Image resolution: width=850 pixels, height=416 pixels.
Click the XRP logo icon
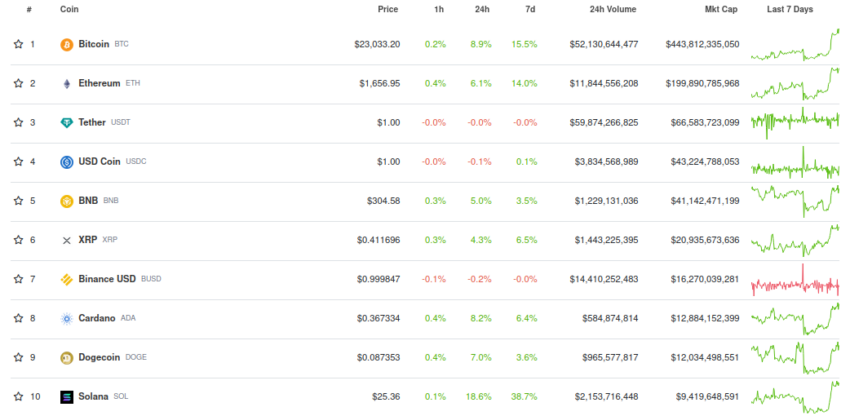[x=67, y=241]
